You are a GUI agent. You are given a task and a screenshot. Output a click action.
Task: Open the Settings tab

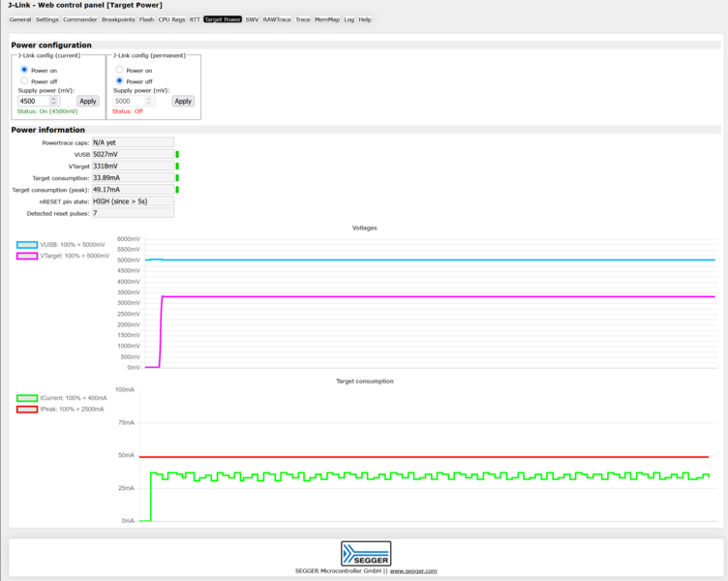[x=46, y=19]
